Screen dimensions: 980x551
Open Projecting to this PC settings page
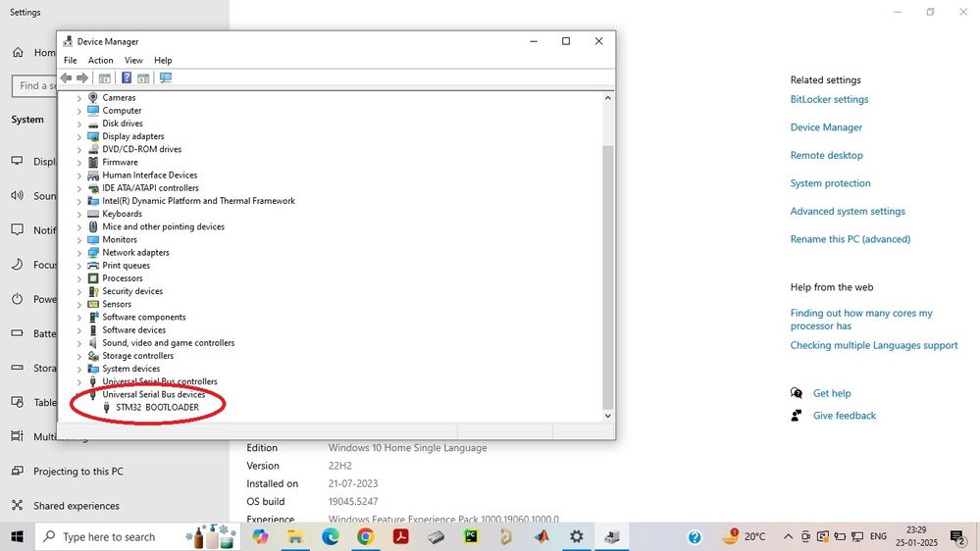pos(78,471)
